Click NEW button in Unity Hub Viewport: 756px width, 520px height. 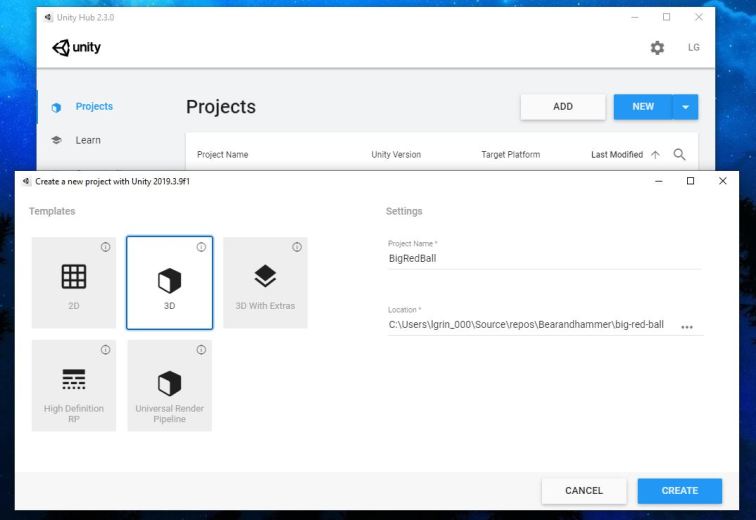(643, 107)
